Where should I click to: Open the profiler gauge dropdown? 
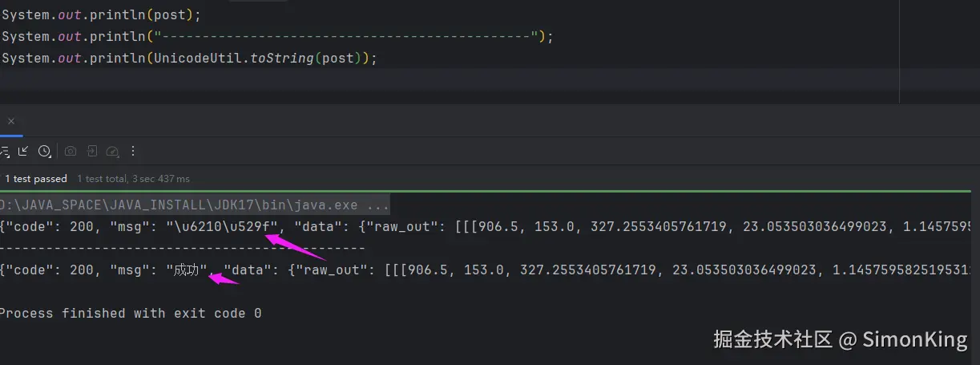pos(113,151)
